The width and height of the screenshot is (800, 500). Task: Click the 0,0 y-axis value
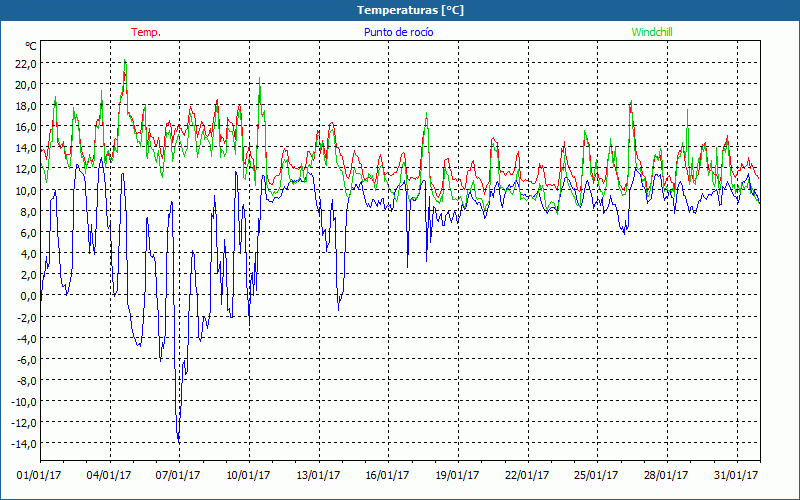(x=29, y=296)
